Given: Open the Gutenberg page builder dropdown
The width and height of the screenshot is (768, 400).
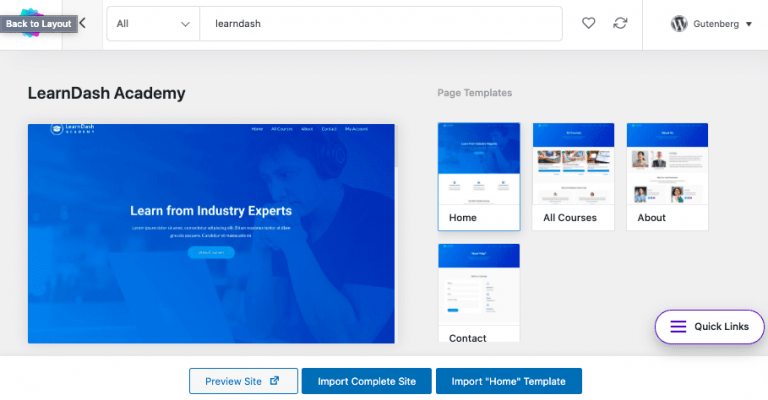Looking at the screenshot, I should coord(711,24).
